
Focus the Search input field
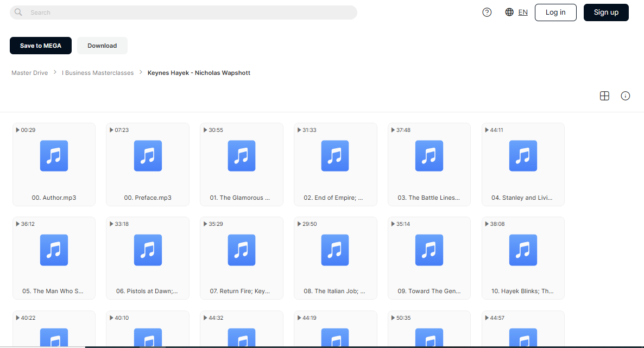point(183,12)
